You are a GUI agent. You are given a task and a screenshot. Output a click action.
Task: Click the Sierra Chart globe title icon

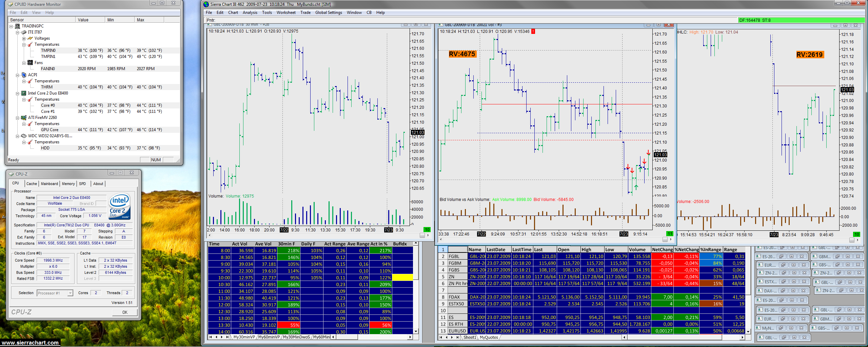click(x=206, y=4)
